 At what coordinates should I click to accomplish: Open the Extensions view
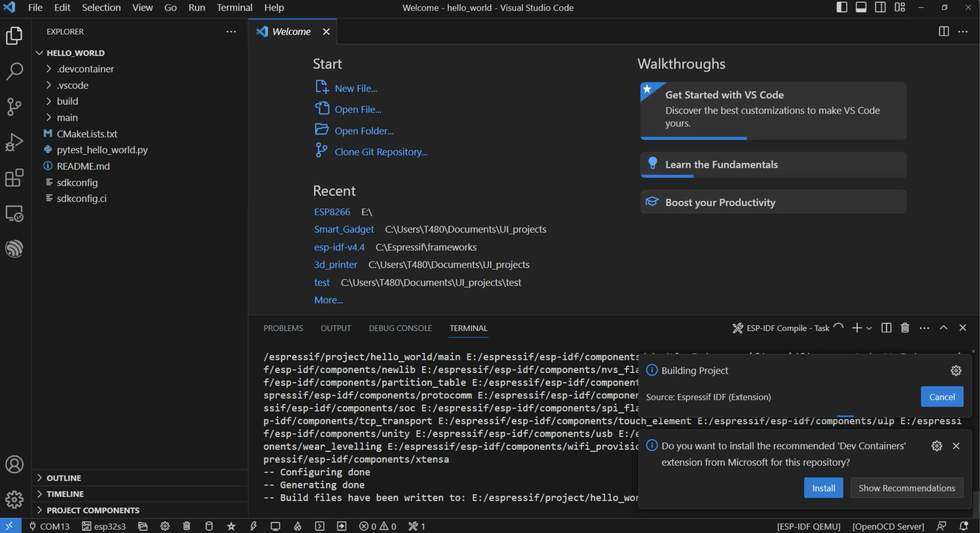tap(15, 178)
